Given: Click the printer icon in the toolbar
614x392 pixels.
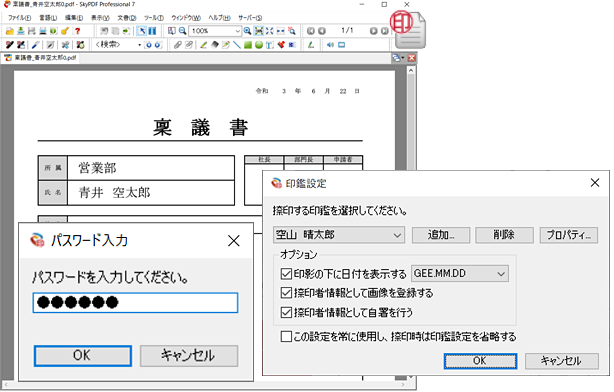Looking at the screenshot, I should point(43,31).
